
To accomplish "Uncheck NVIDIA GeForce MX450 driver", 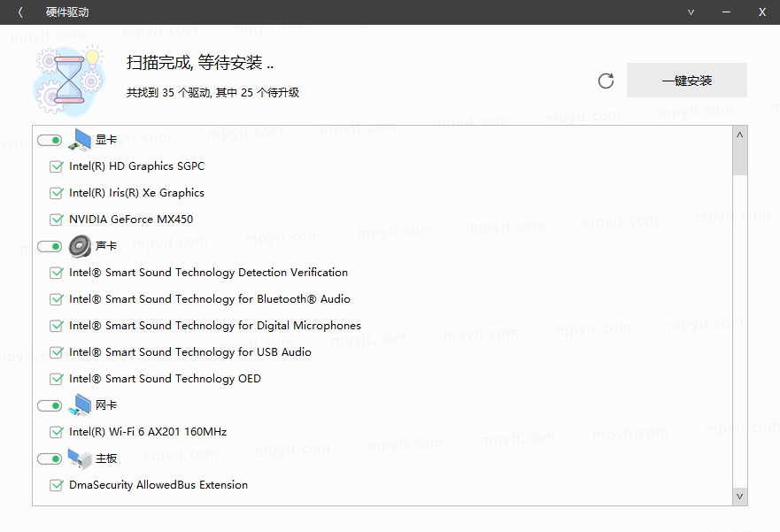I will [56, 220].
